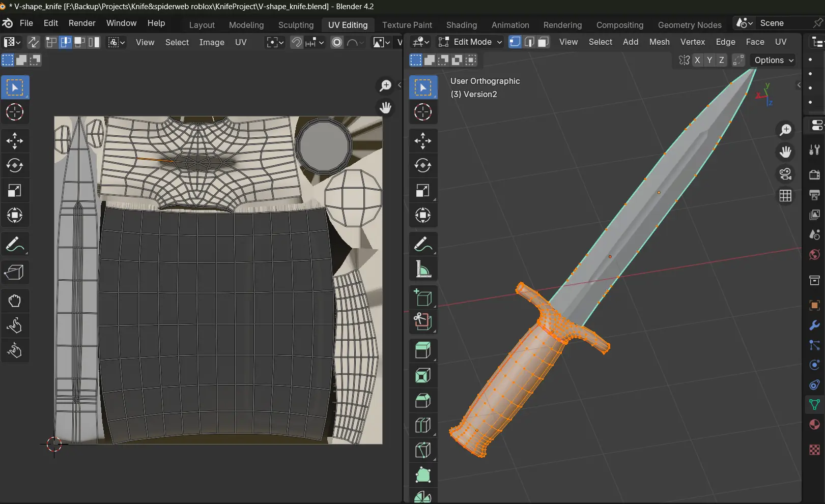This screenshot has height=504, width=825.
Task: Select the Measure tool in the 3D viewport
Action: tap(423, 269)
